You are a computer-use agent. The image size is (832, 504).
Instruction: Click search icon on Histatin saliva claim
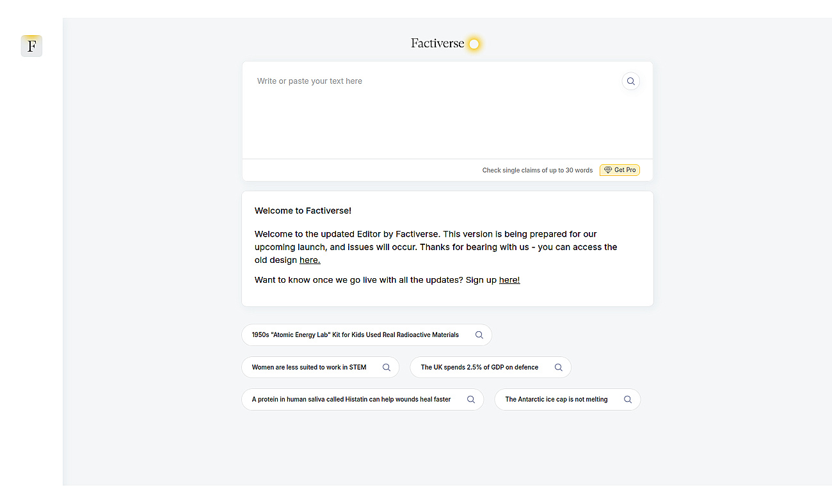(471, 399)
